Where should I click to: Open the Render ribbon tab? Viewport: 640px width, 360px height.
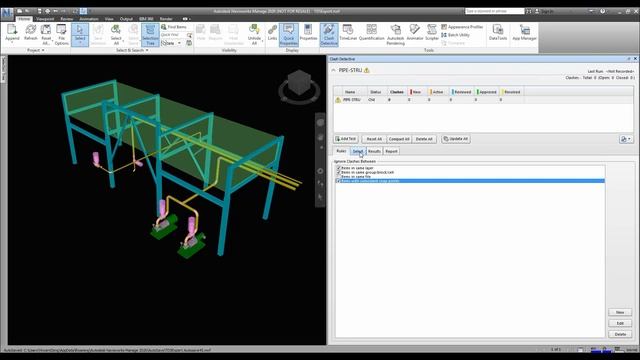click(166, 19)
